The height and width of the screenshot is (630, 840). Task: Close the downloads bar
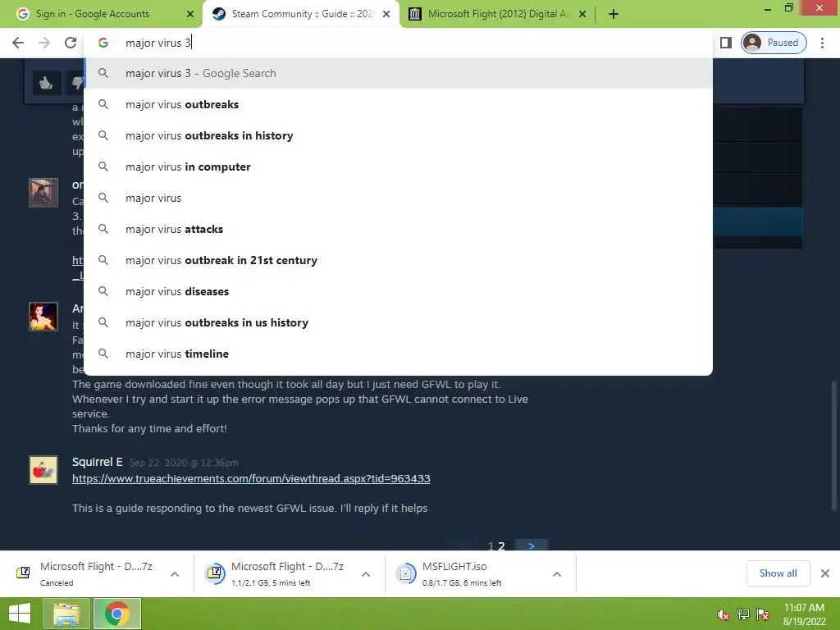(825, 573)
